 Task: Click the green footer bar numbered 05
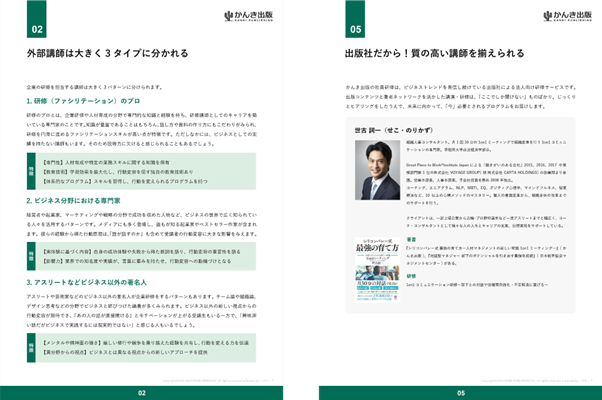pyautogui.click(x=460, y=393)
